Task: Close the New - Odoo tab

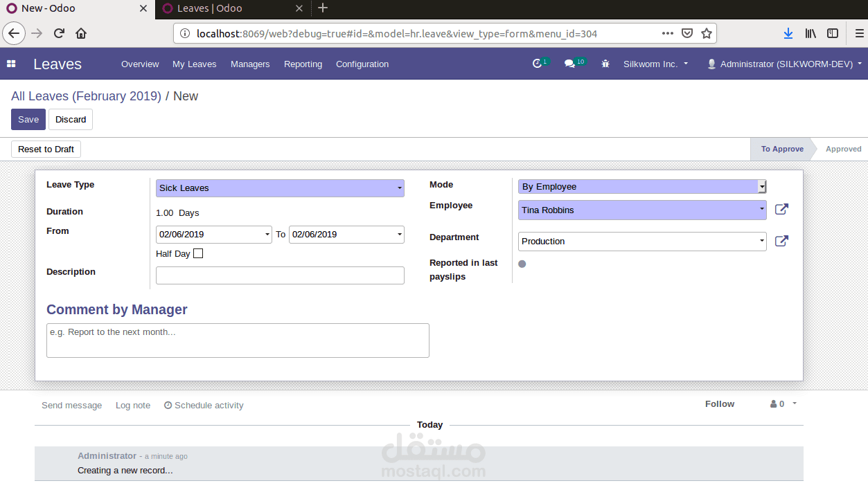Action: [x=143, y=8]
